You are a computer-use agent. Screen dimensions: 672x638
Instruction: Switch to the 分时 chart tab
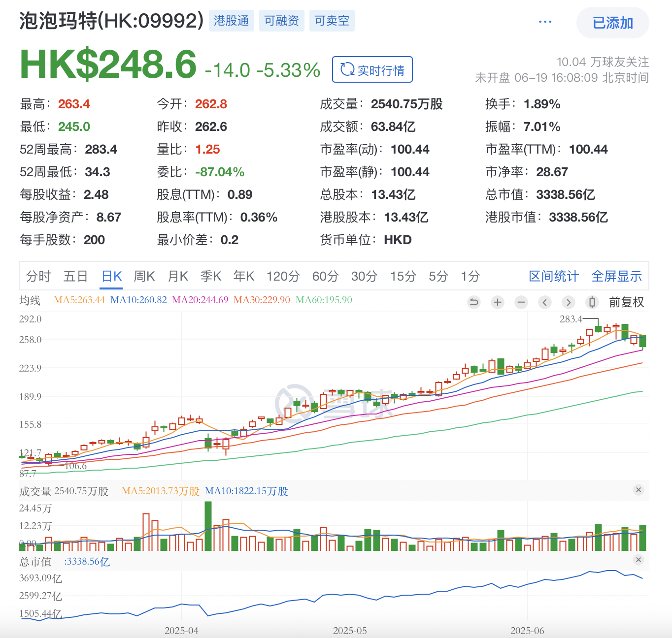click(38, 276)
